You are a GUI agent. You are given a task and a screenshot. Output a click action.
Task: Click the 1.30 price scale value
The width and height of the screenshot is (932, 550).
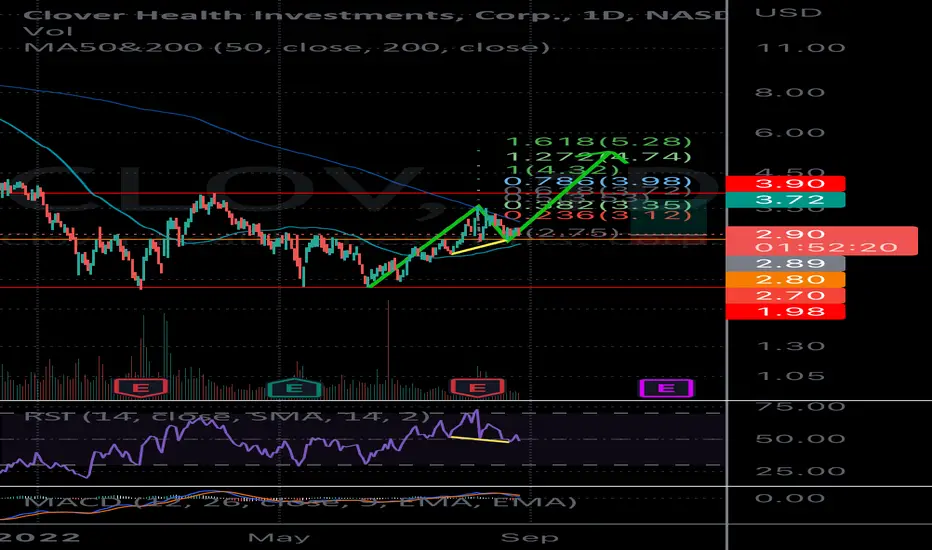(x=790, y=346)
